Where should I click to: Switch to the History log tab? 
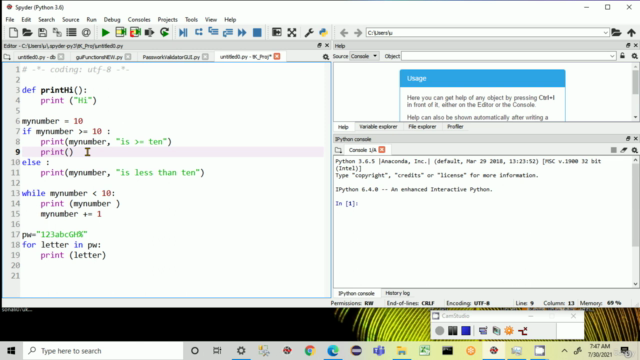point(397,293)
